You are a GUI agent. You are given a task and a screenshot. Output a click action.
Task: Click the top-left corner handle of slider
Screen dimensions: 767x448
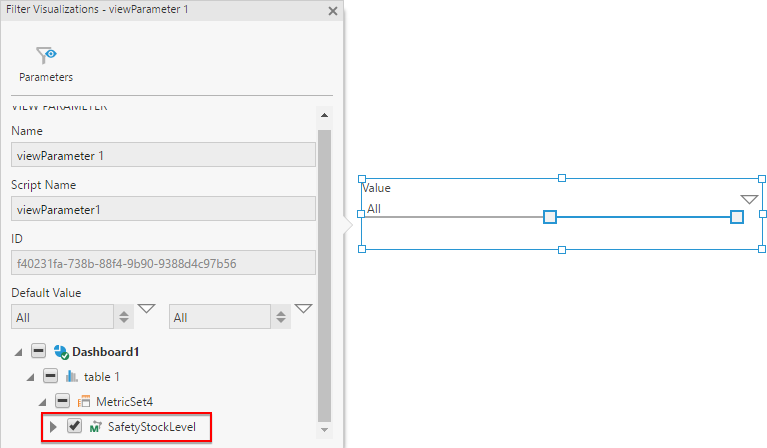362,179
